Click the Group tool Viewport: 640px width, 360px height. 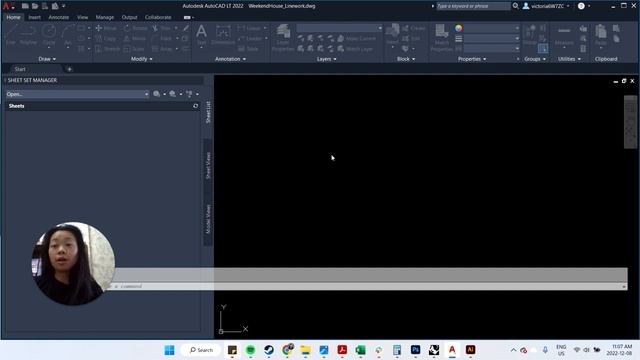(x=530, y=34)
